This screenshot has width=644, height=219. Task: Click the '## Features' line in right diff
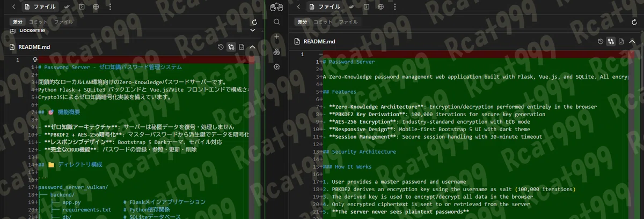[340, 92]
